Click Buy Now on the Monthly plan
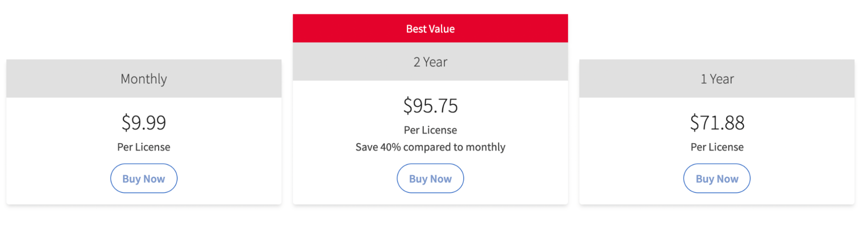The height and width of the screenshot is (228, 868). point(144,178)
